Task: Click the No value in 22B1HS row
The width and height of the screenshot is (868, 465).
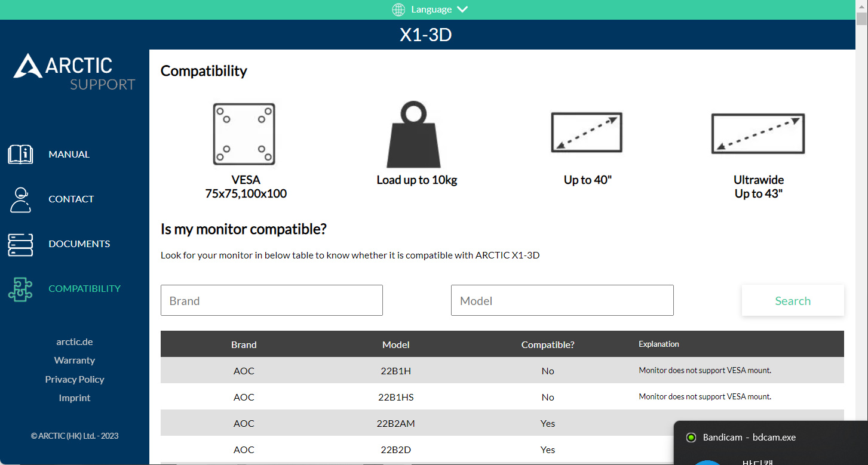Action: 548,397
